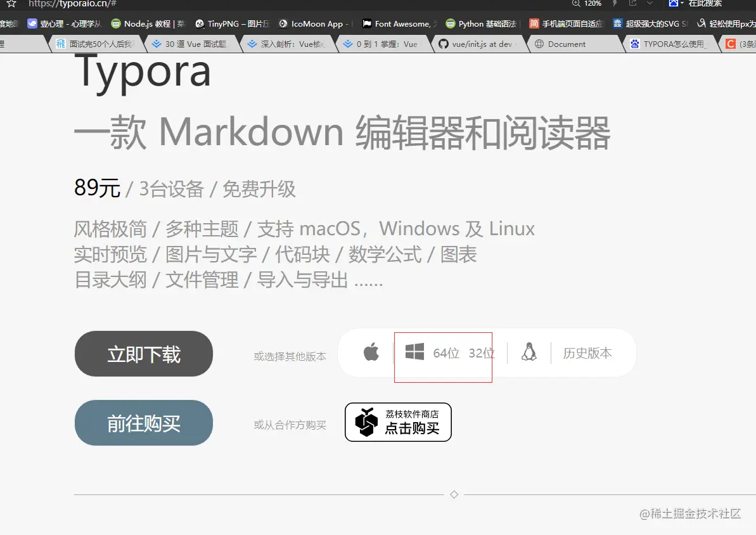Open 超级强大的SVG bookmark
756x535 pixels.
[650, 23]
